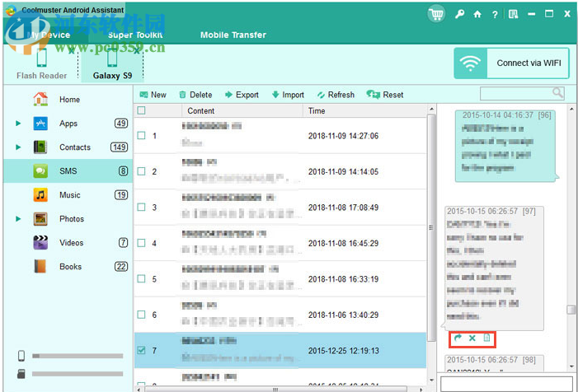Screen dimensions: 578x392
Task: Click the New message button
Action: 153,95
